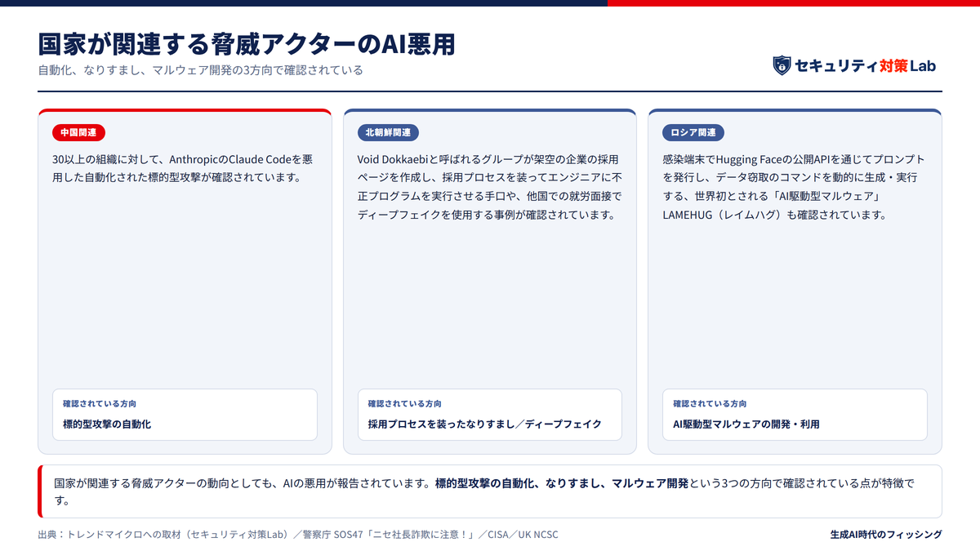Select the 標的型攻撃の自動化 box
Viewport: 980px width, 551px height.
click(x=185, y=415)
